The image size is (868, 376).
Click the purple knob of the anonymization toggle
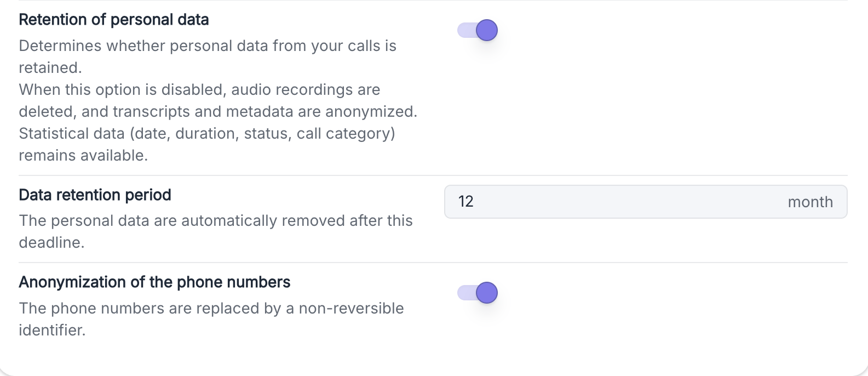coord(487,293)
